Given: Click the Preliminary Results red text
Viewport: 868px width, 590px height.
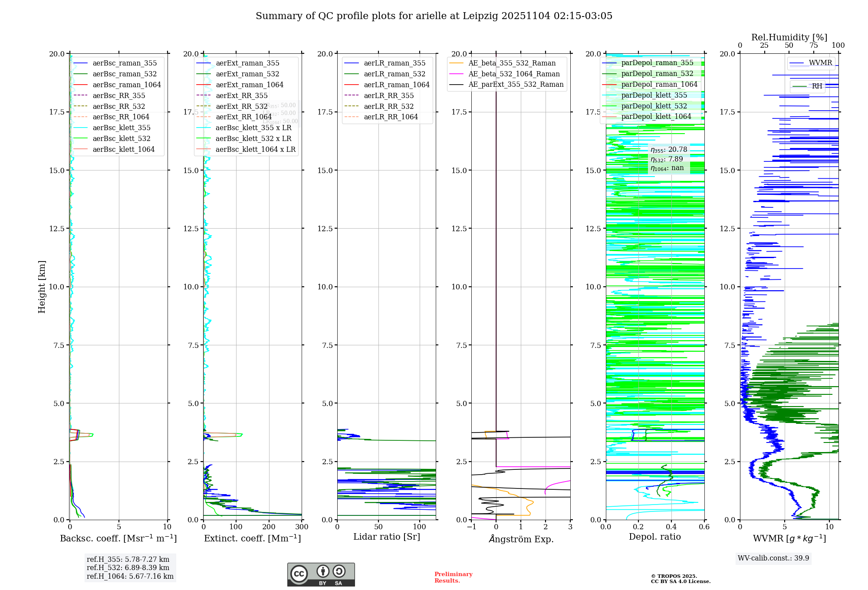Looking at the screenshot, I should point(453,577).
